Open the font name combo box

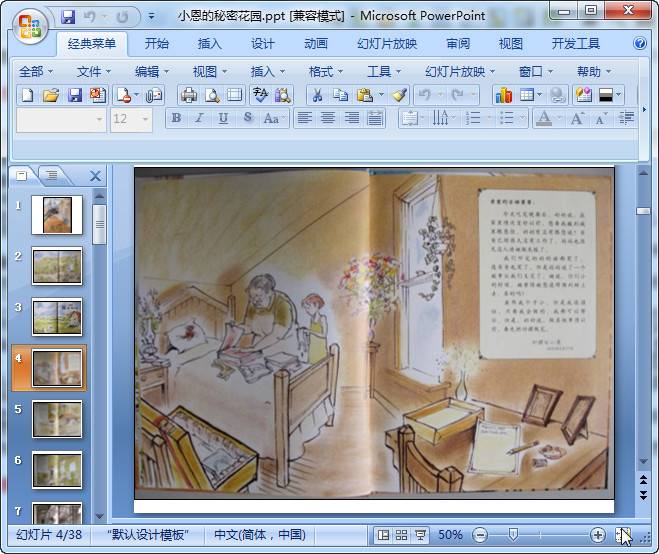[x=61, y=120]
